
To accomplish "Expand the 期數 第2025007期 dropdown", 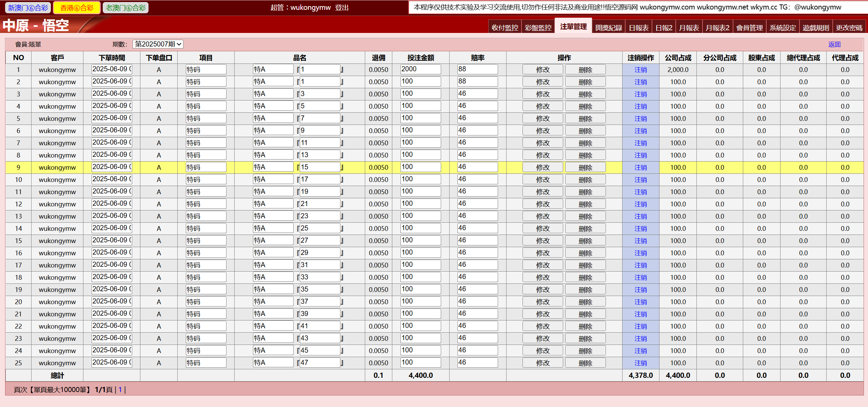I will pos(158,44).
